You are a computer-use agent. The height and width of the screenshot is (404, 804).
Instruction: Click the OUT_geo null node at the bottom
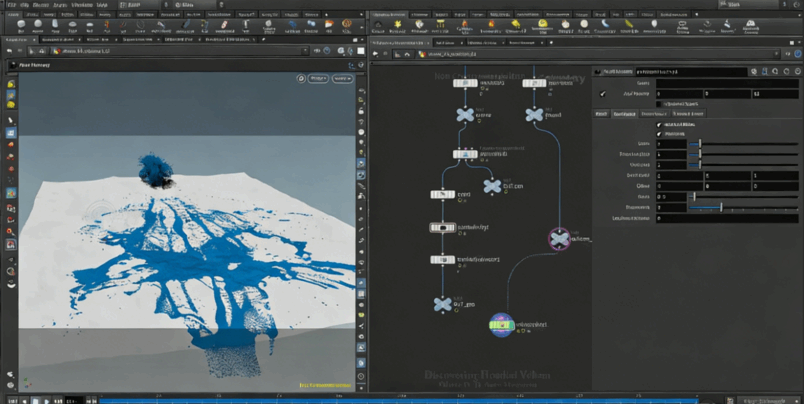tap(442, 304)
